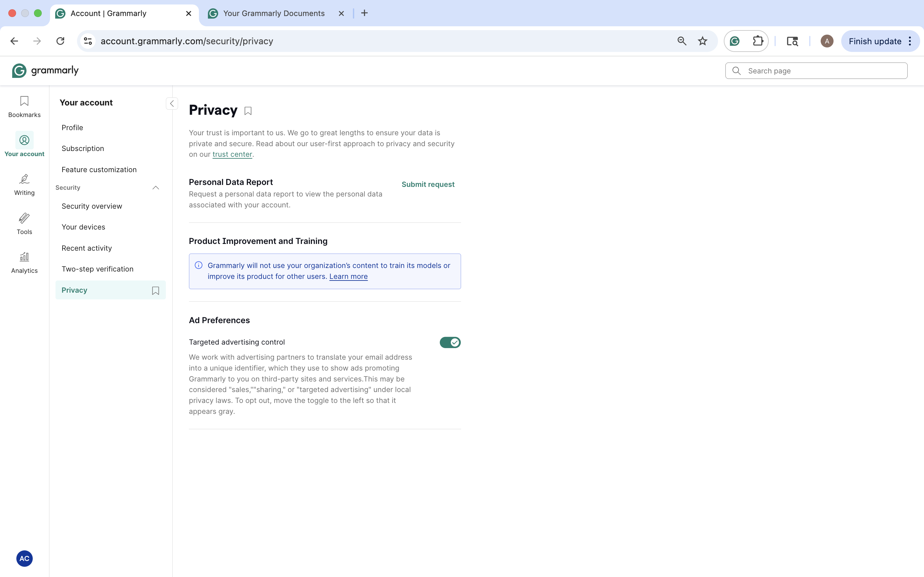Collapse the Security section in the menu
Viewport: 924px width, 577px height.
(x=155, y=188)
